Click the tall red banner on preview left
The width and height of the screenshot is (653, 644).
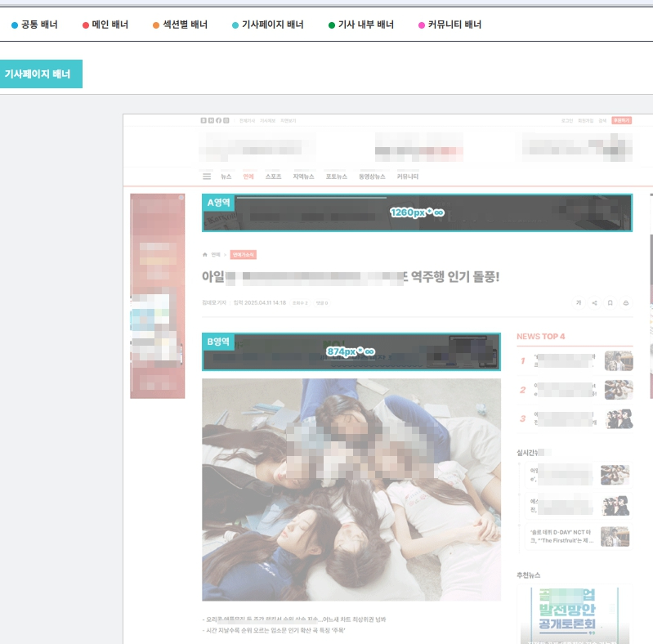pyautogui.click(x=158, y=296)
